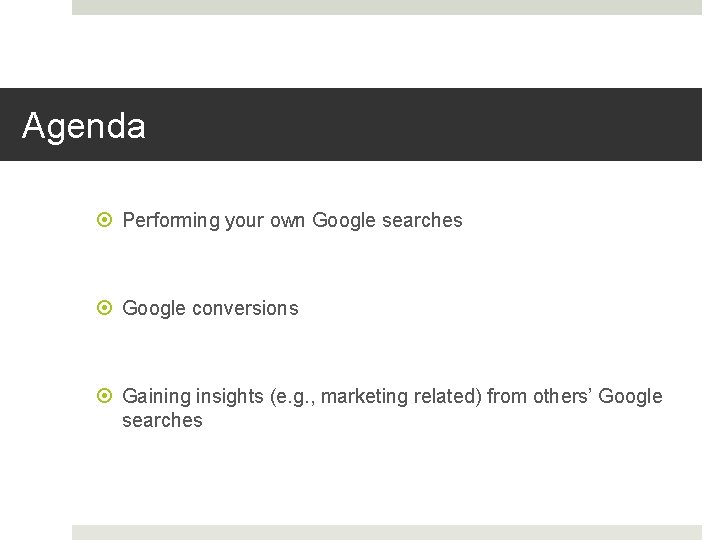The height and width of the screenshot is (540, 720).
Task: Click the word insights in third bullet
Action: [x=228, y=397]
